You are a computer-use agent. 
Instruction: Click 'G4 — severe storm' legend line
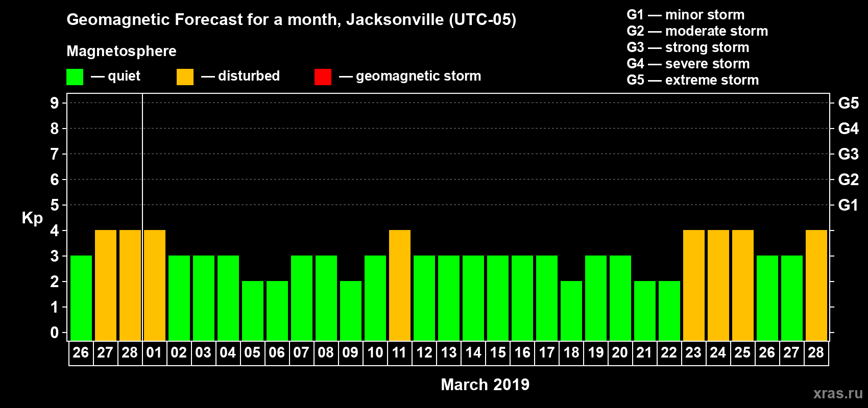[x=688, y=64]
